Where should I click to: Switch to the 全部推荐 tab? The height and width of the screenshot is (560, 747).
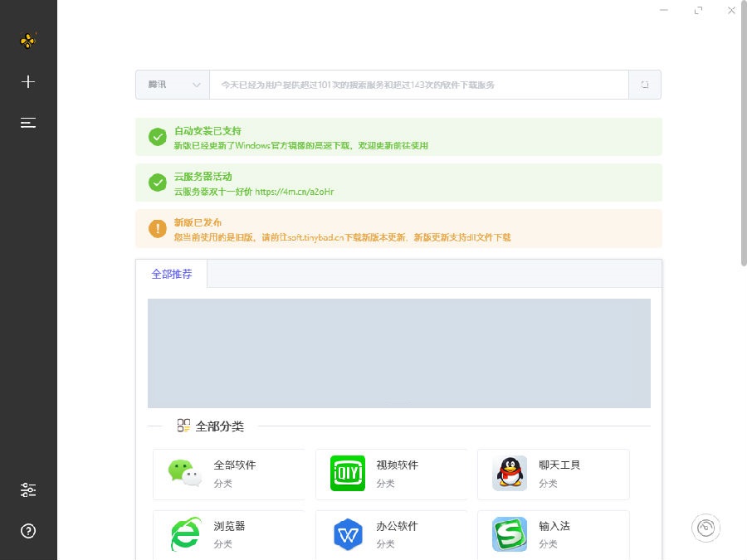click(172, 274)
